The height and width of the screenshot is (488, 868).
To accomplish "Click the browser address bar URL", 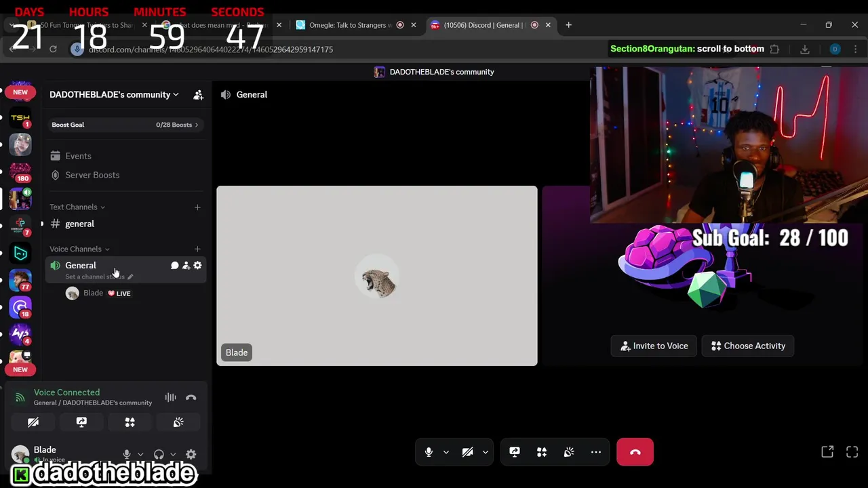I will (210, 49).
